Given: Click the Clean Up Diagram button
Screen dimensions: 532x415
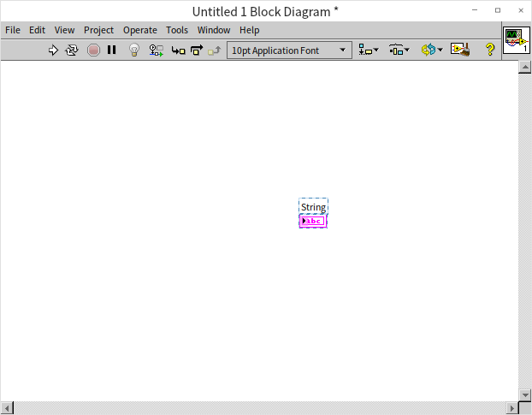Looking at the screenshot, I should coord(460,50).
